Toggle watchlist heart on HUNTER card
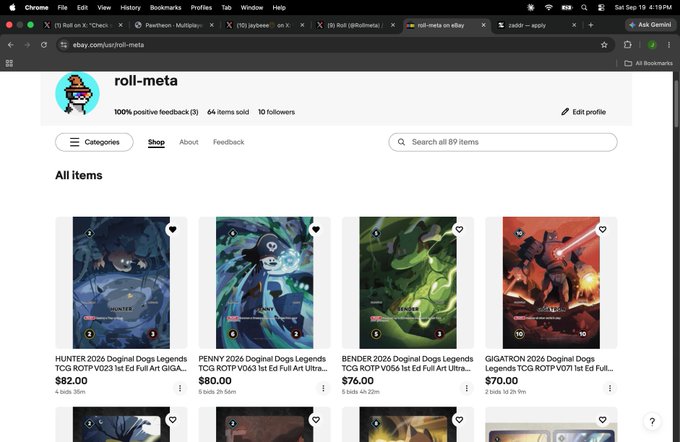 tap(173, 229)
